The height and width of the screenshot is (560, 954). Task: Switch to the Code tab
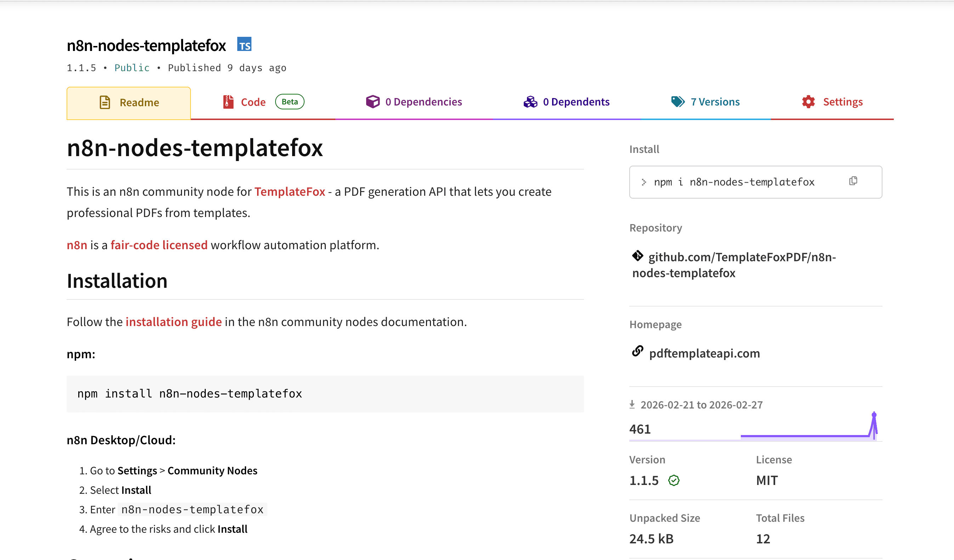253,102
